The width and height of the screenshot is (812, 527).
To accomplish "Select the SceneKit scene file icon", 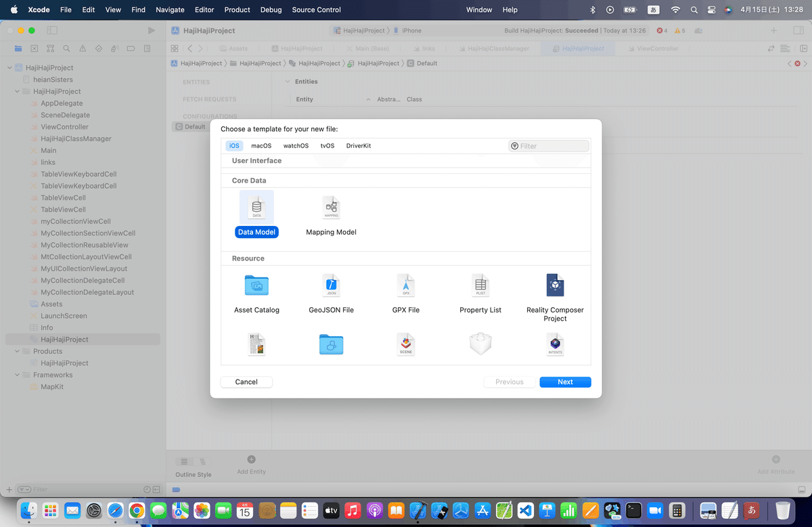I will pos(406,344).
